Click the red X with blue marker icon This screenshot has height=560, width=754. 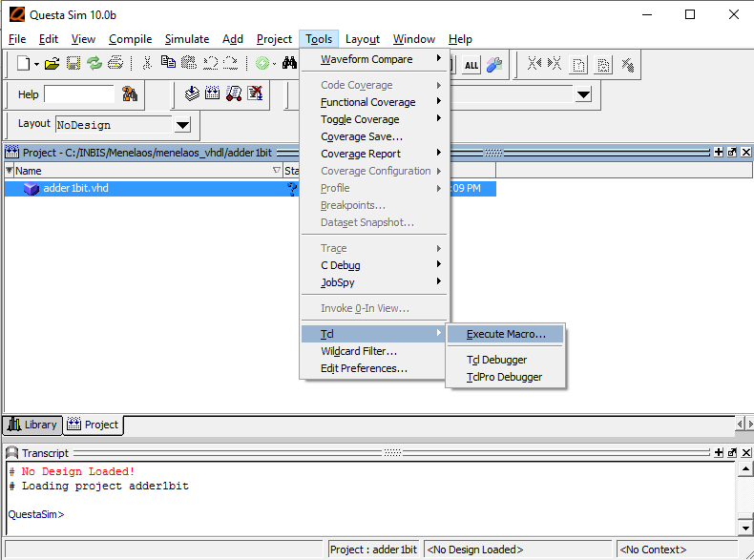(x=627, y=65)
